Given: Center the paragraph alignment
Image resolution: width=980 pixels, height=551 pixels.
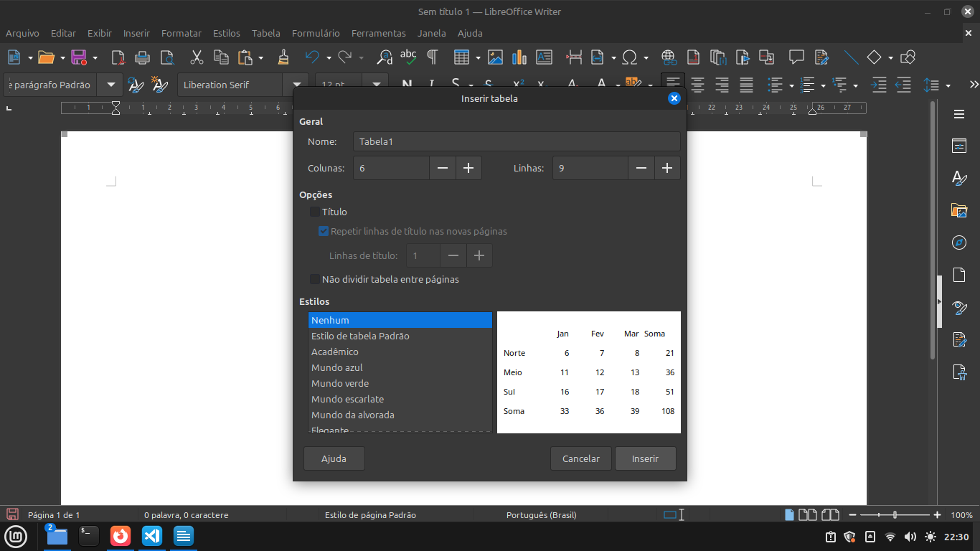Looking at the screenshot, I should [697, 85].
